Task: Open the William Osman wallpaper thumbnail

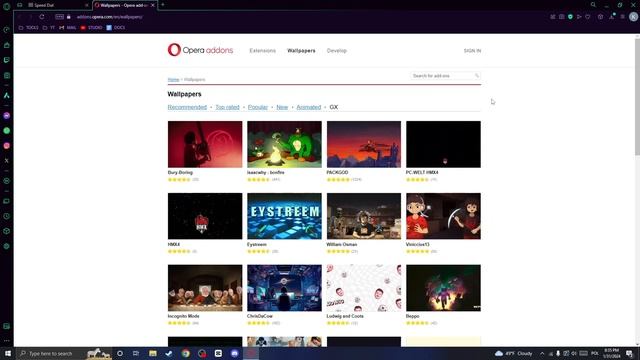Action: pyautogui.click(x=364, y=216)
